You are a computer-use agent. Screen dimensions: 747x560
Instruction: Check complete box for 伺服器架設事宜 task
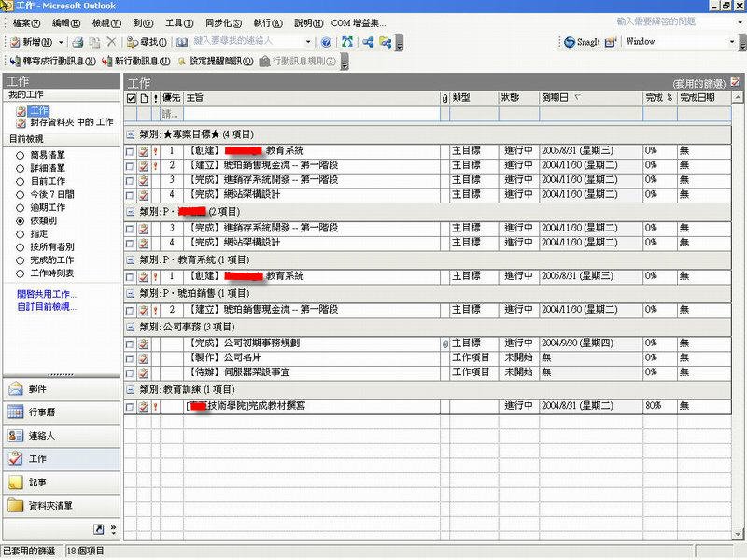(130, 373)
